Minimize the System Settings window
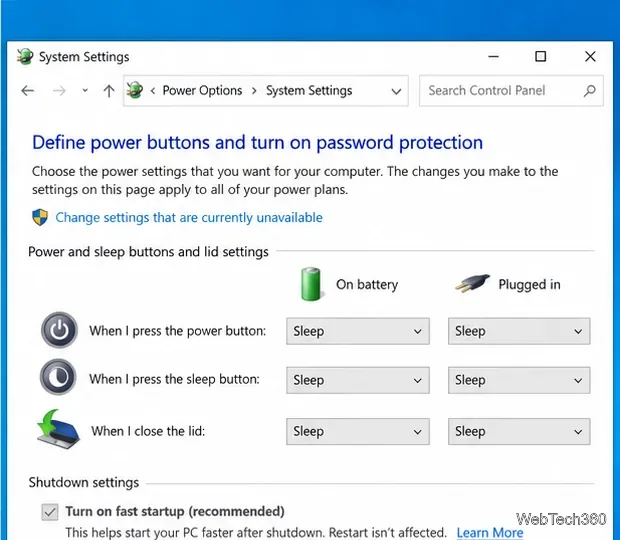 (x=493, y=57)
